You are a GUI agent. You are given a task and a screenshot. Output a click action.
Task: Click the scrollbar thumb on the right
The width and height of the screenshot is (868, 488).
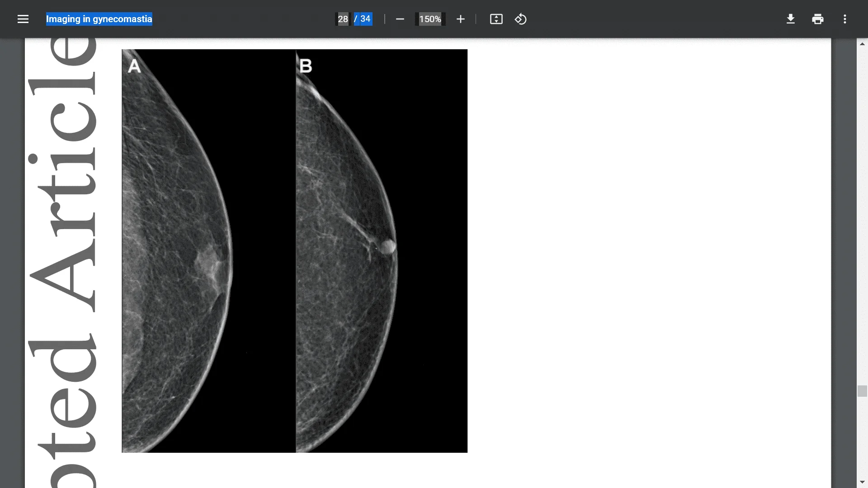pyautogui.click(x=863, y=390)
